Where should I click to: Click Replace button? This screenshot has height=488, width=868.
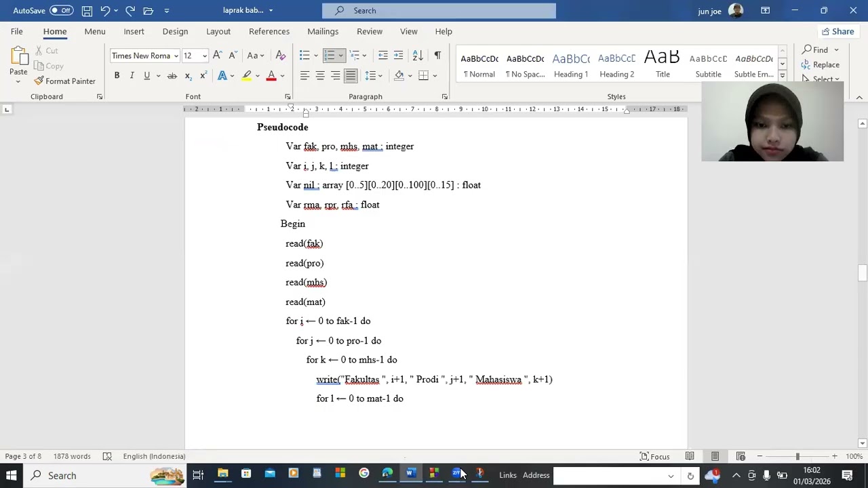click(x=821, y=65)
